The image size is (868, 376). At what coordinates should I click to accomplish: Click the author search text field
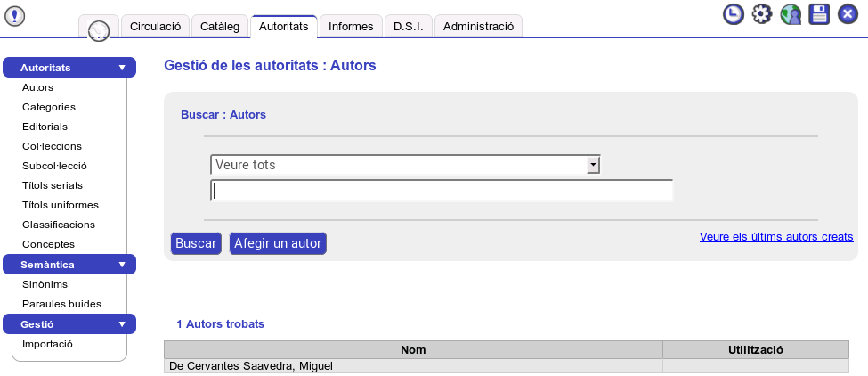(x=442, y=191)
